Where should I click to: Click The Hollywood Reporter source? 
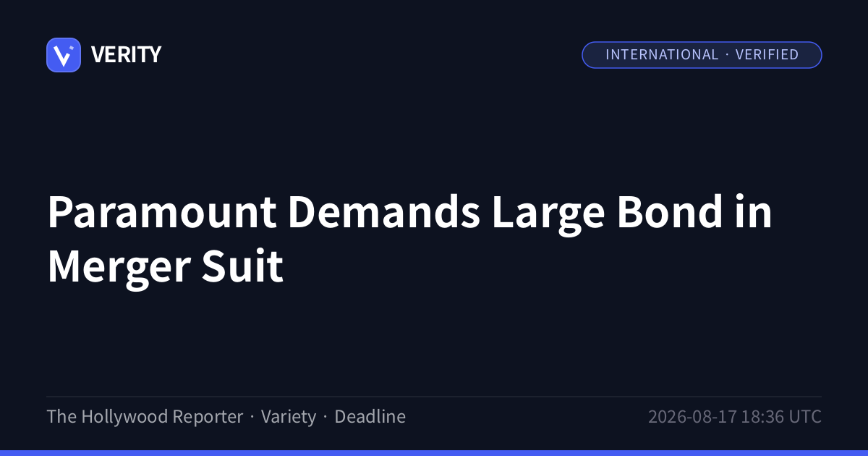pyautogui.click(x=145, y=417)
